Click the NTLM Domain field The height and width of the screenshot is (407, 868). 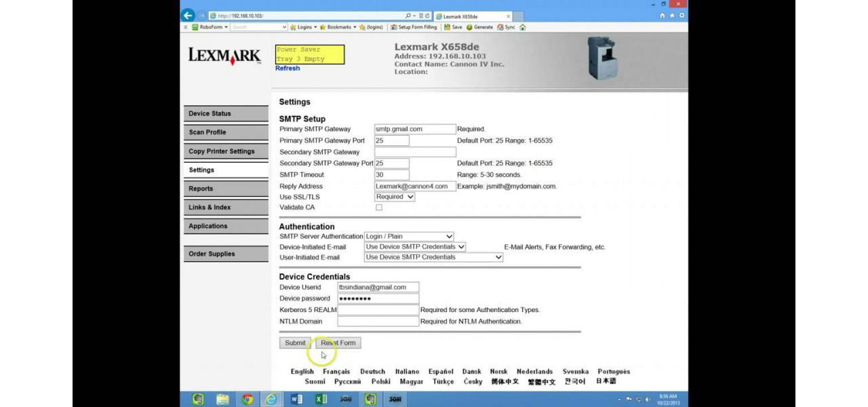378,322
